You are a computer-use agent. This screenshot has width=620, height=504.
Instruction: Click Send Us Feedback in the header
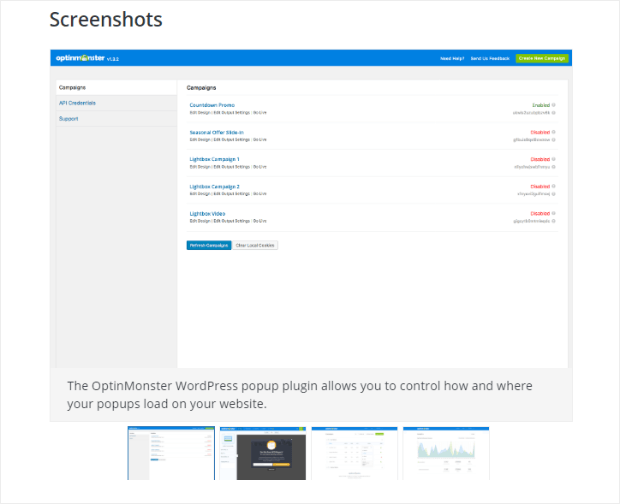point(490,59)
